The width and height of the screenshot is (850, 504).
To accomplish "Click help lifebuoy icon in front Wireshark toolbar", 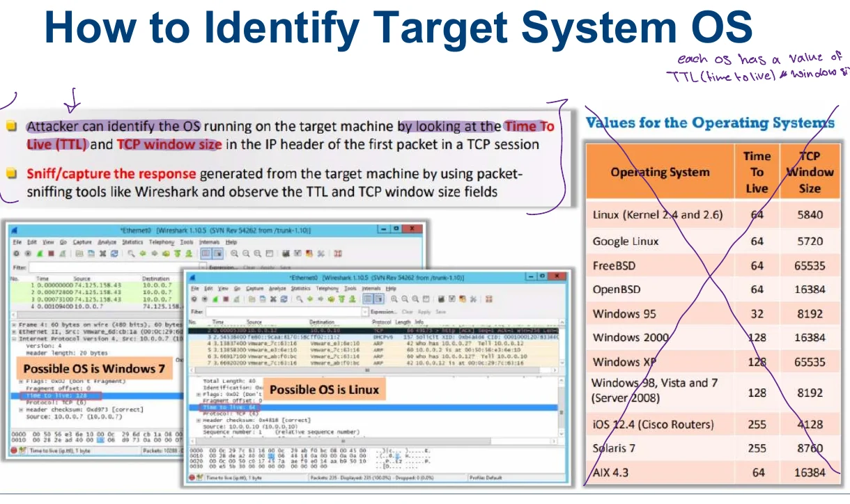I will tap(488, 299).
